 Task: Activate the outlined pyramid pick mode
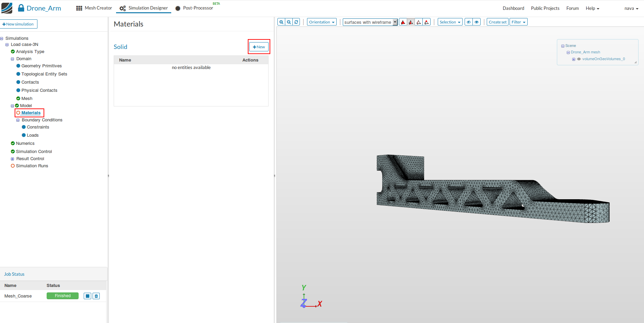click(419, 22)
